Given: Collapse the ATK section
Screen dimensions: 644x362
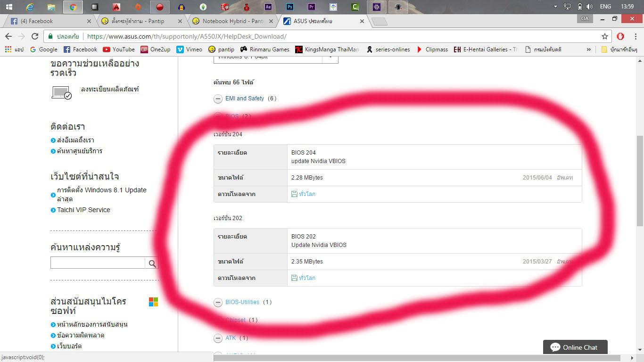Looking at the screenshot, I should [218, 338].
